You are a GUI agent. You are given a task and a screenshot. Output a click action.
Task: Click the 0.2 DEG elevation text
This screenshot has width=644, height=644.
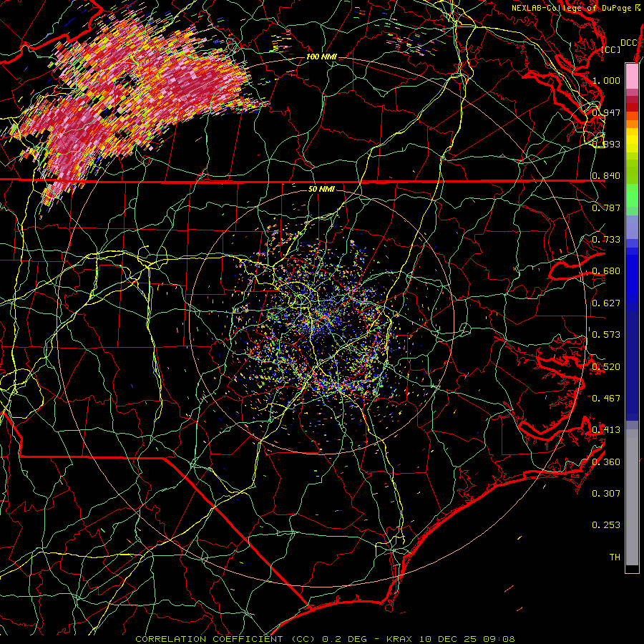click(344, 639)
